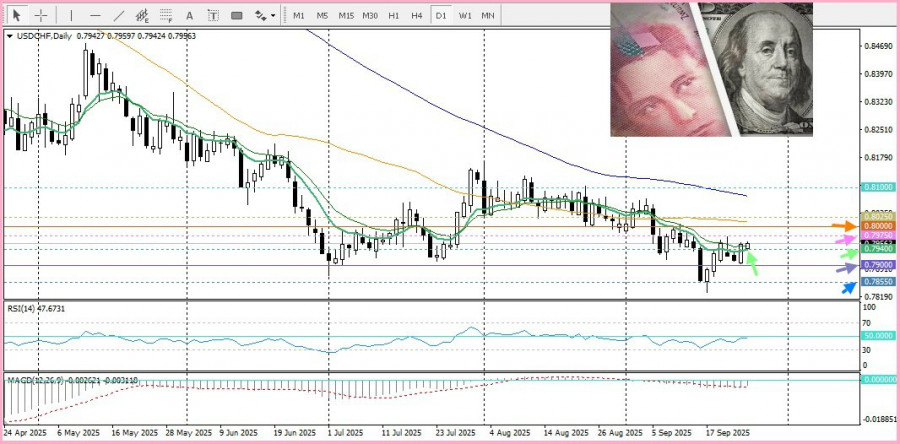Click the RSI(14) indicator label
The width and height of the screenshot is (900, 444).
[x=21, y=309]
